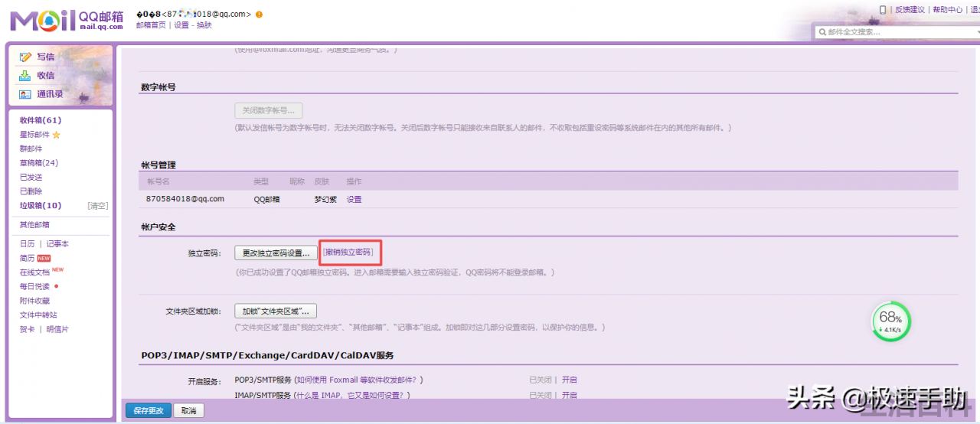Open 星标邮件 starred mail folder

pos(34,135)
